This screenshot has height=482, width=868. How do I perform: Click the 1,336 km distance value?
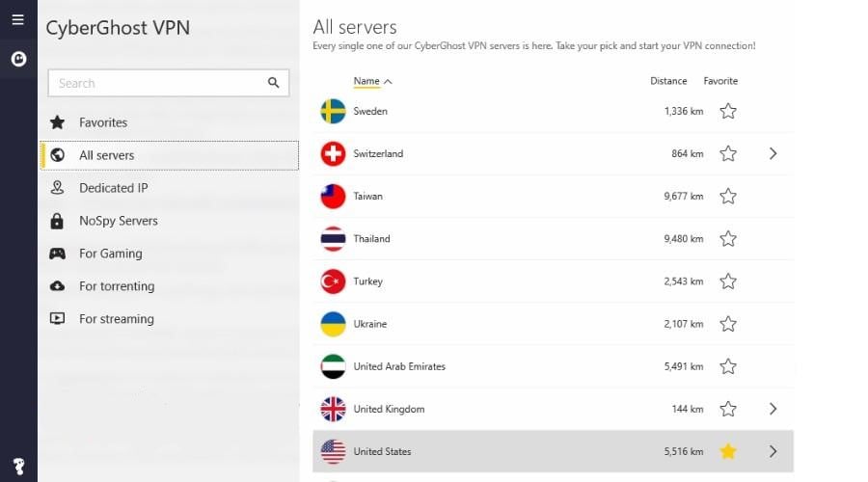coord(684,111)
